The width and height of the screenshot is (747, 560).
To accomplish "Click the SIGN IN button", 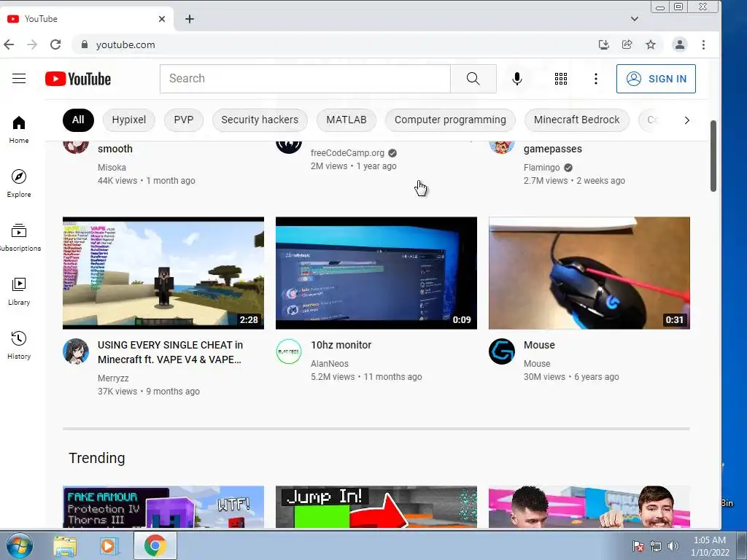I will pyautogui.click(x=656, y=79).
